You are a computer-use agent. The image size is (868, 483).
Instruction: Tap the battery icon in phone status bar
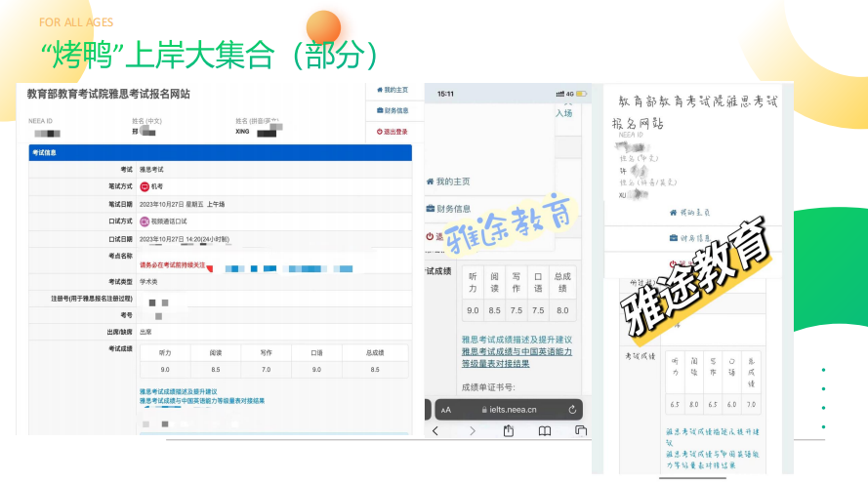[581, 94]
